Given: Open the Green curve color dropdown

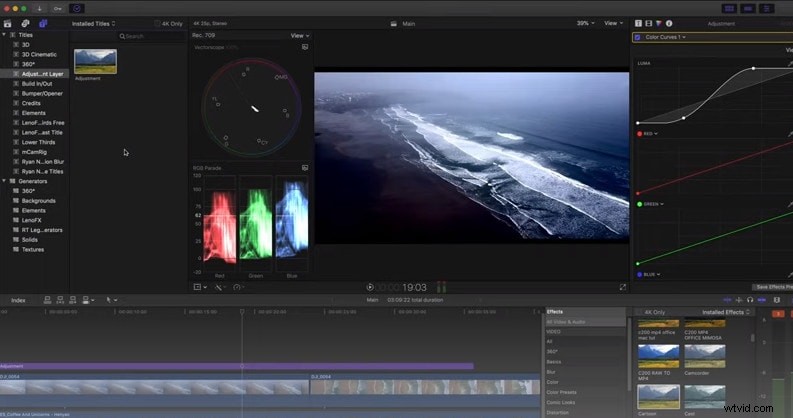Looking at the screenshot, I should coord(650,204).
